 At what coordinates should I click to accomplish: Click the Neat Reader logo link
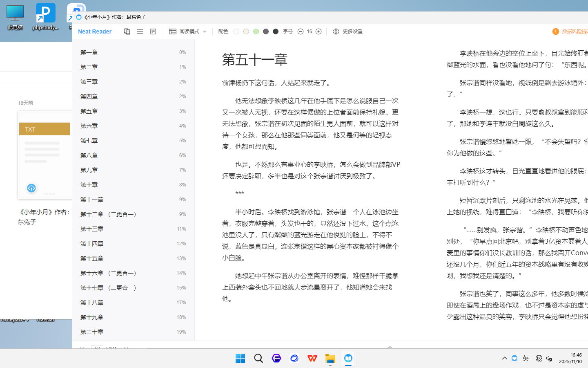pos(95,31)
